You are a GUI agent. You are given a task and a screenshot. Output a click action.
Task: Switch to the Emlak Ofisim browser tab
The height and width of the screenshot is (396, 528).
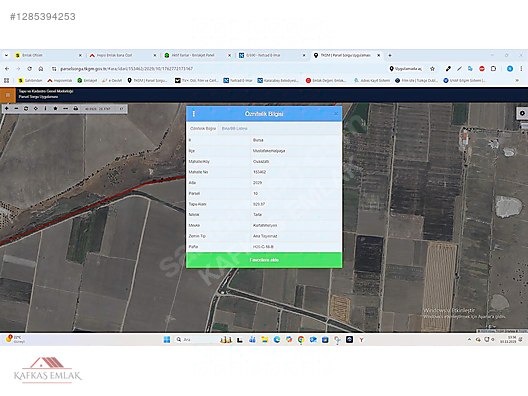[x=47, y=55]
